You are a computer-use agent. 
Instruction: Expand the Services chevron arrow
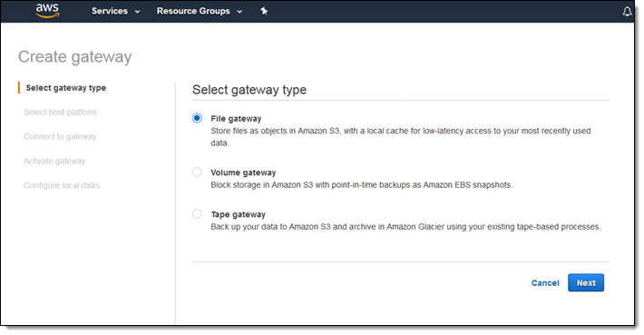[138, 12]
